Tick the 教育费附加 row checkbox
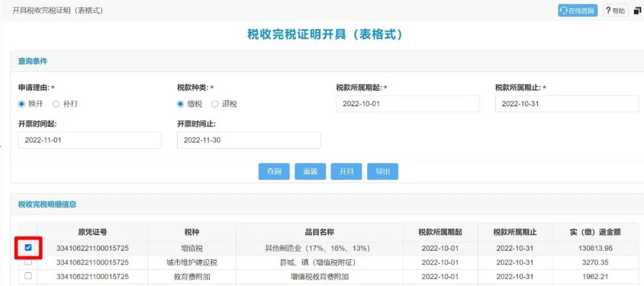Image resolution: width=644 pixels, height=286 pixels. pyautogui.click(x=28, y=276)
